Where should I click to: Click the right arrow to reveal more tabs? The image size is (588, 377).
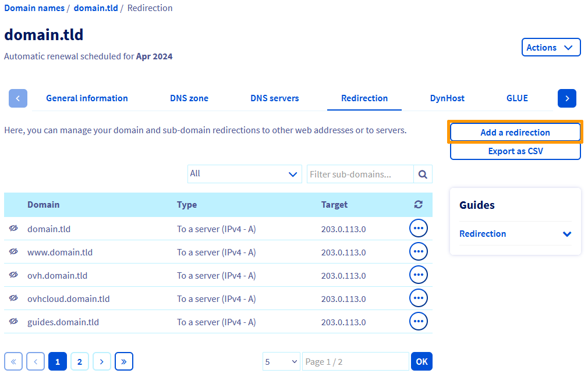pos(566,98)
